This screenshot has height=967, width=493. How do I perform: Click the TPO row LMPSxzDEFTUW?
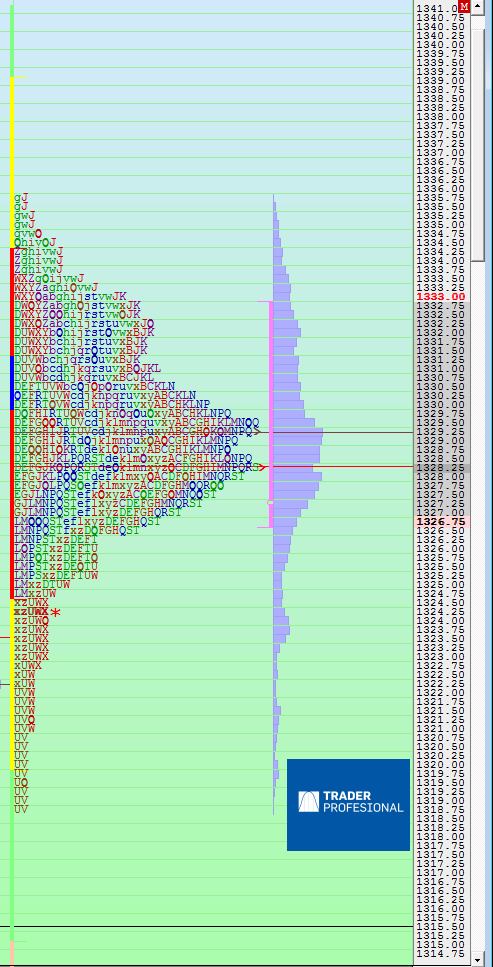point(56,575)
